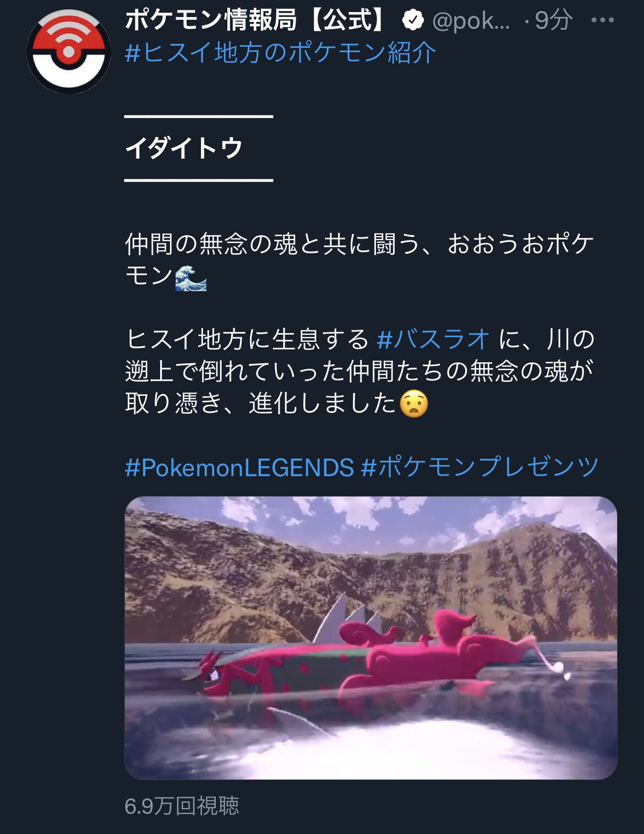Tap the wave emoji after モン

click(190, 277)
